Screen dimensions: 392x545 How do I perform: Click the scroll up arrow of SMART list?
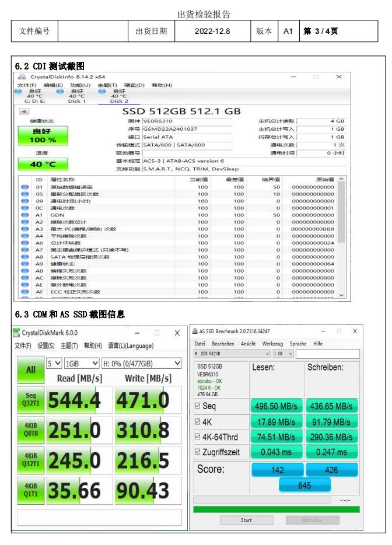pos(342,179)
